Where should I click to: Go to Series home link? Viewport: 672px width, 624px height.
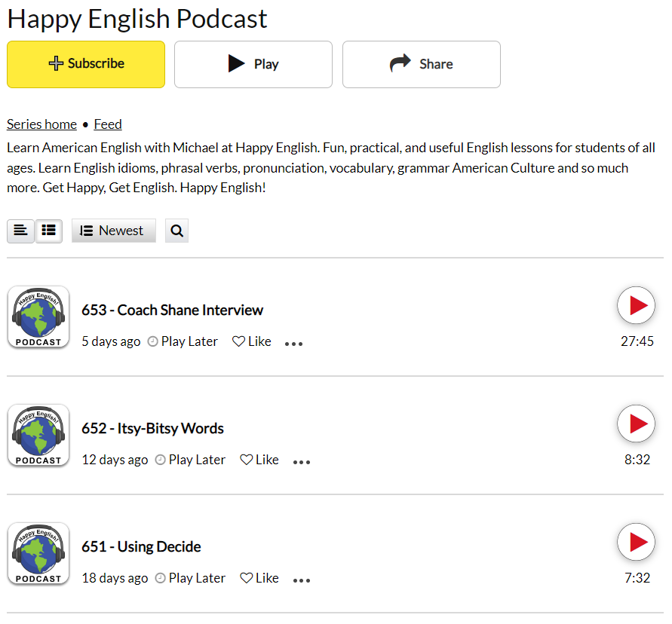coord(41,124)
